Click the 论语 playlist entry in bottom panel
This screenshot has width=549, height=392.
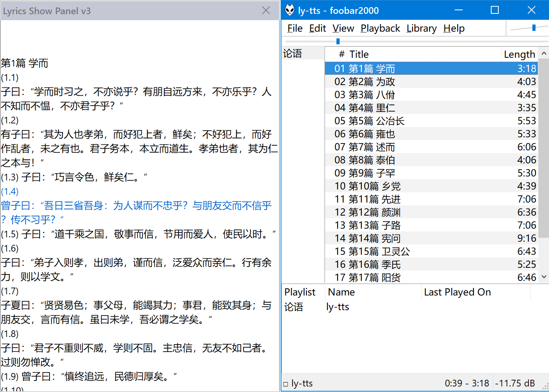pyautogui.click(x=294, y=307)
